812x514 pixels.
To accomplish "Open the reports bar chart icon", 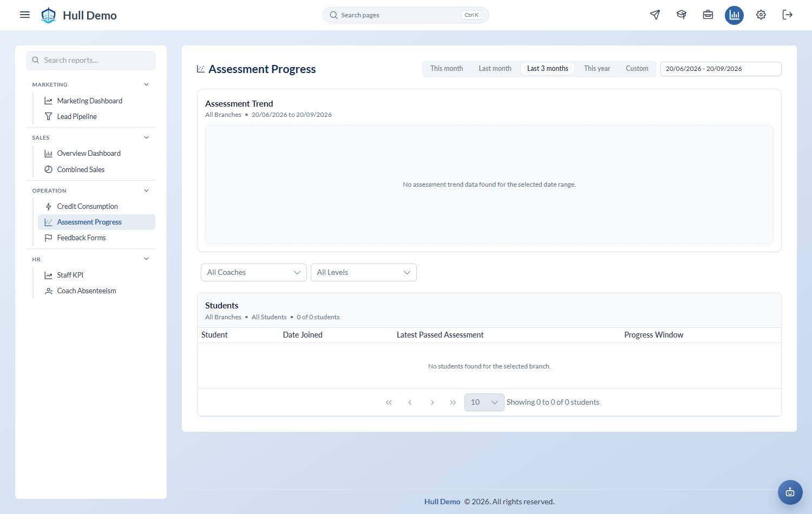I will click(735, 15).
